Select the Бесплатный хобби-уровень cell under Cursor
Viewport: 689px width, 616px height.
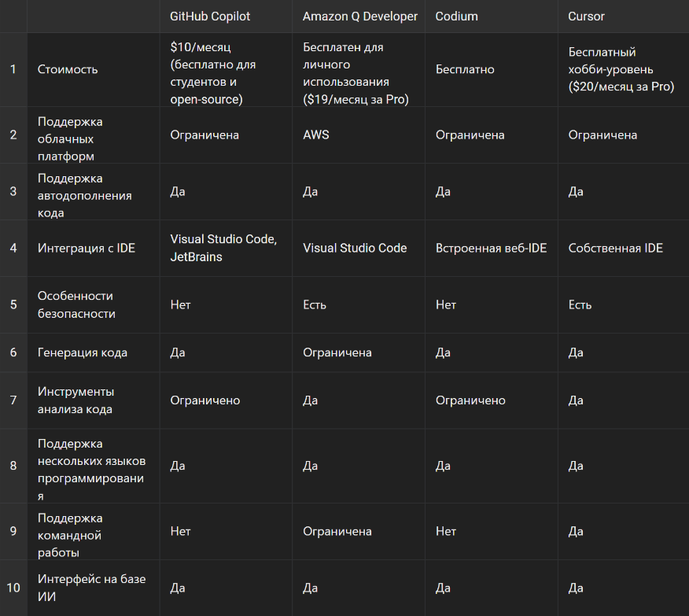click(624, 69)
